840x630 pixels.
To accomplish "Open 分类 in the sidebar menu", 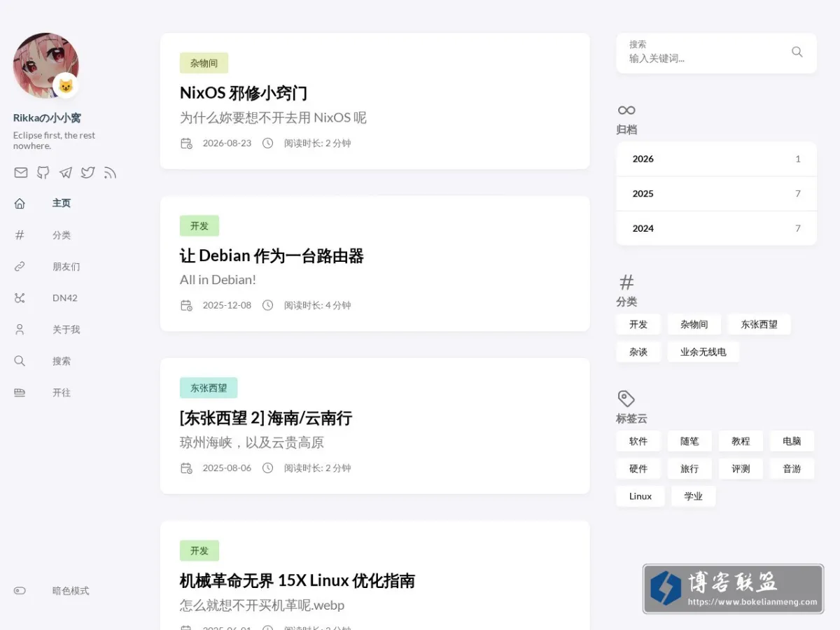I will pyautogui.click(x=62, y=235).
